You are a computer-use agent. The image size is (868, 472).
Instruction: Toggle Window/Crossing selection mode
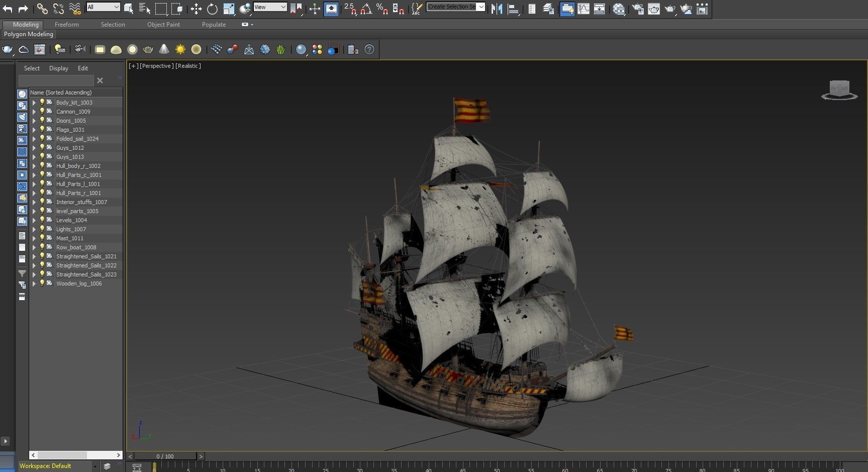(x=177, y=9)
